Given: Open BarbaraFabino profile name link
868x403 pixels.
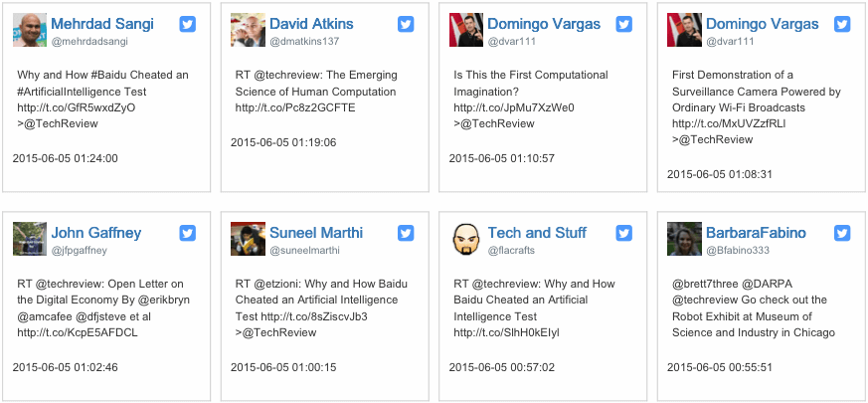Looking at the screenshot, I should tap(757, 233).
